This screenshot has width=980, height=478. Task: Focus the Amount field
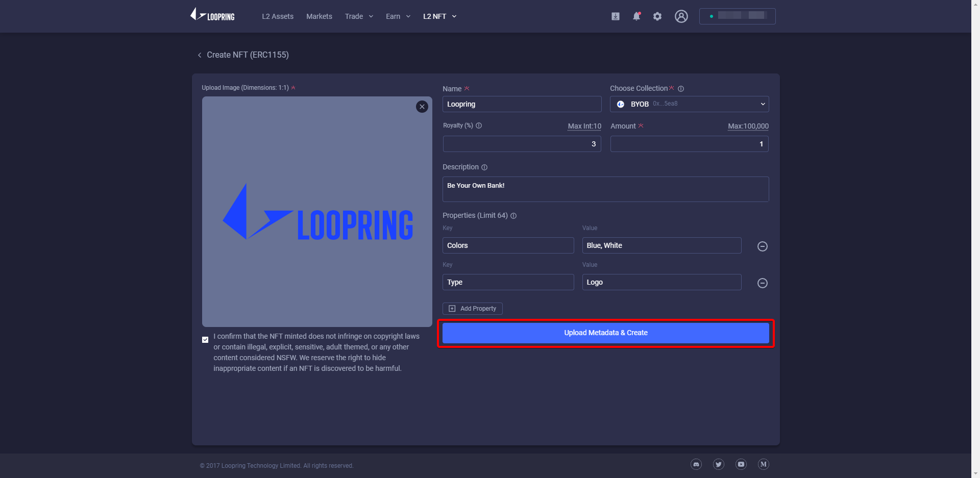(690, 144)
